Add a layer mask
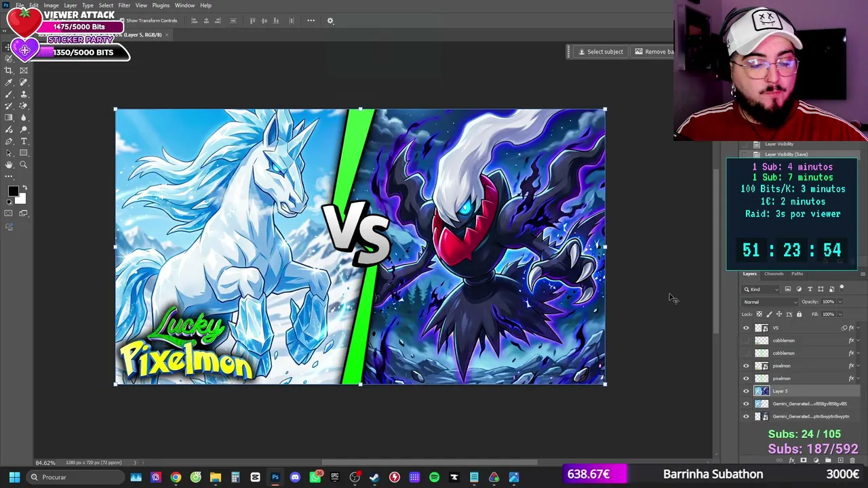This screenshot has width=868, height=488. click(x=804, y=461)
